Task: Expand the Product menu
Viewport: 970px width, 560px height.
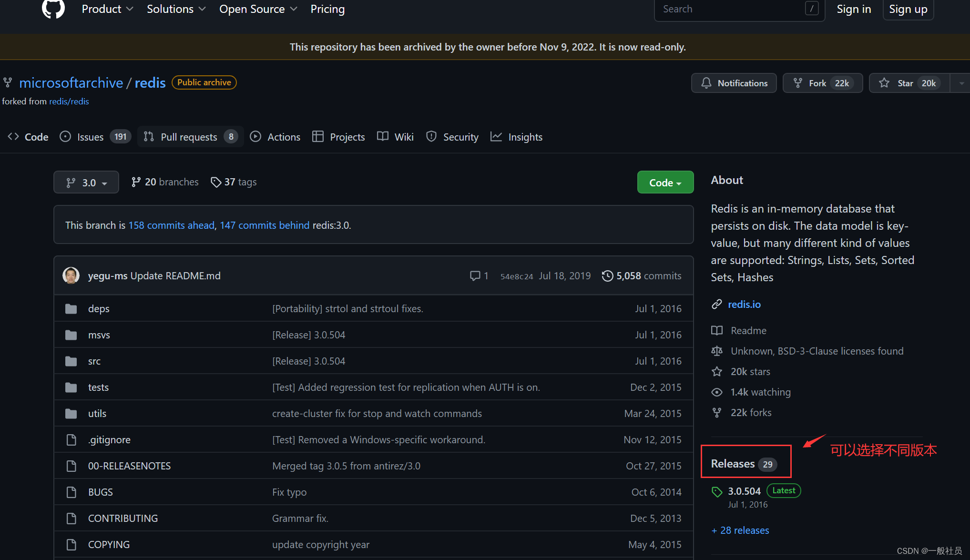Action: click(107, 9)
